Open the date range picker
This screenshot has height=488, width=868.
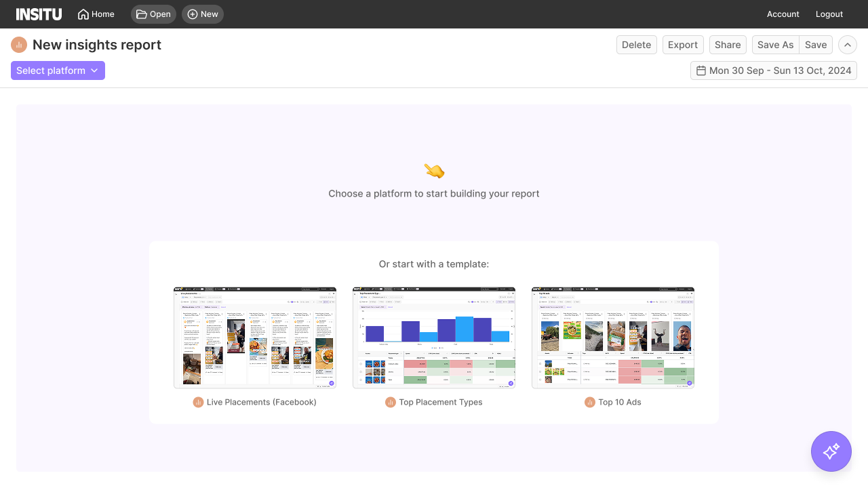[774, 70]
